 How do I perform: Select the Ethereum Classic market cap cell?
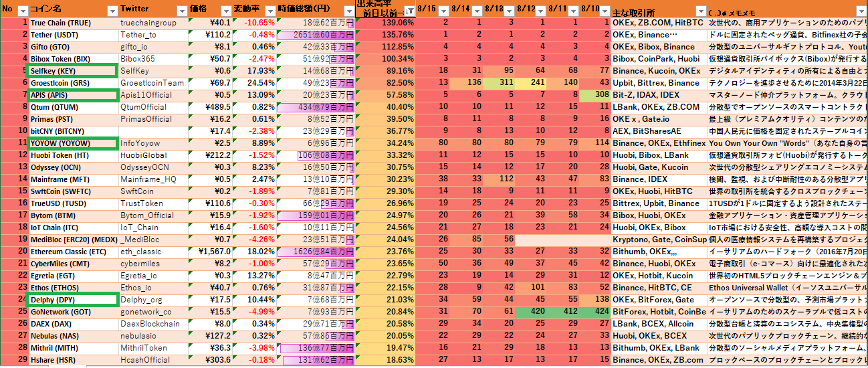coord(317,252)
